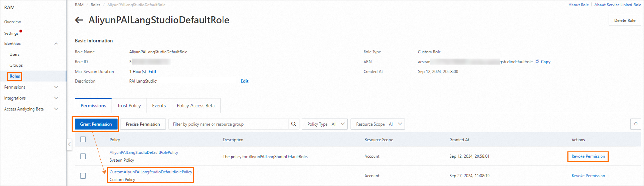Click the copy icon beside ARN
The image size is (644, 186).
point(537,61)
